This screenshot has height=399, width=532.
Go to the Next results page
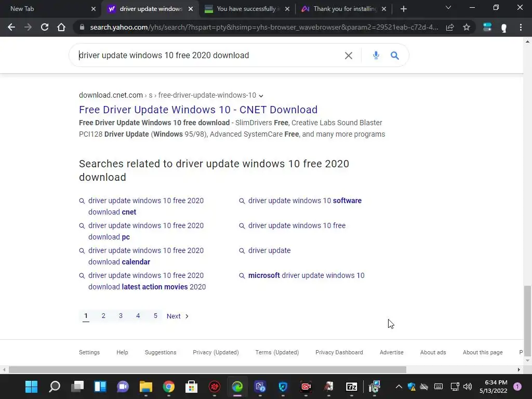178,316
